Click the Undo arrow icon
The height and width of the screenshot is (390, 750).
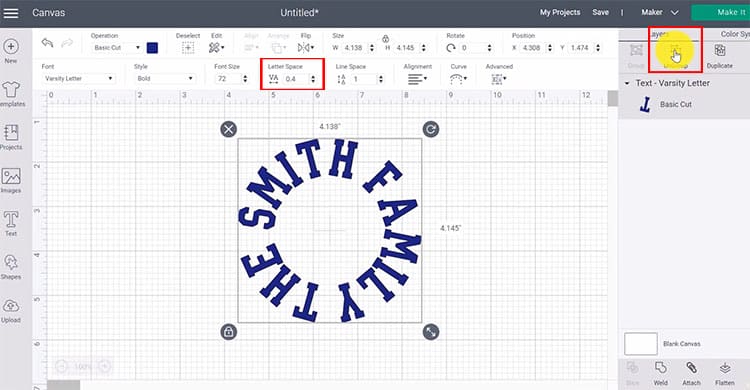(x=47, y=43)
